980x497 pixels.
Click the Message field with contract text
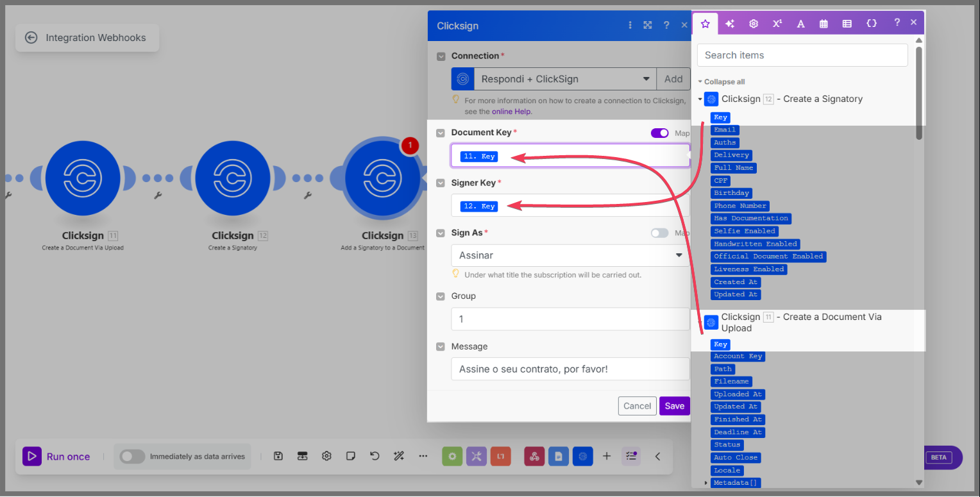pyautogui.click(x=570, y=369)
